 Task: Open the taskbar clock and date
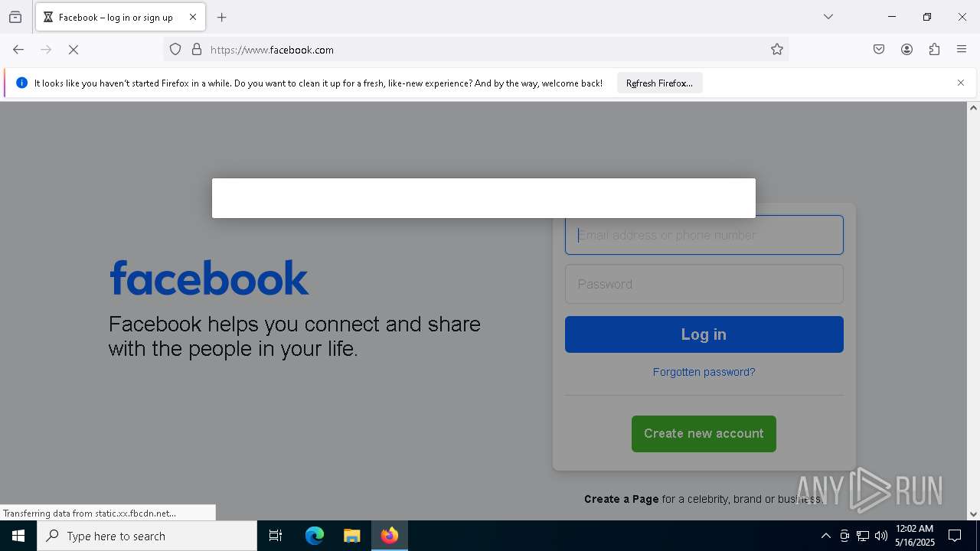coord(915,536)
